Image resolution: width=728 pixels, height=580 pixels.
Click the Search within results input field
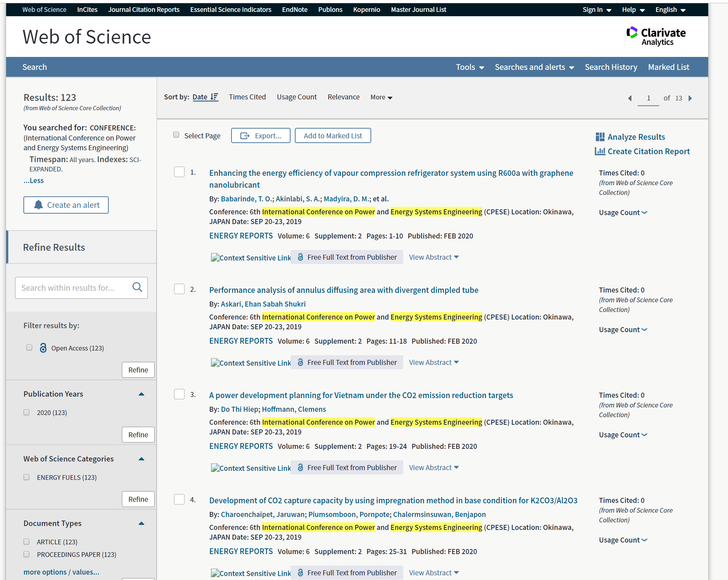pyautogui.click(x=81, y=288)
